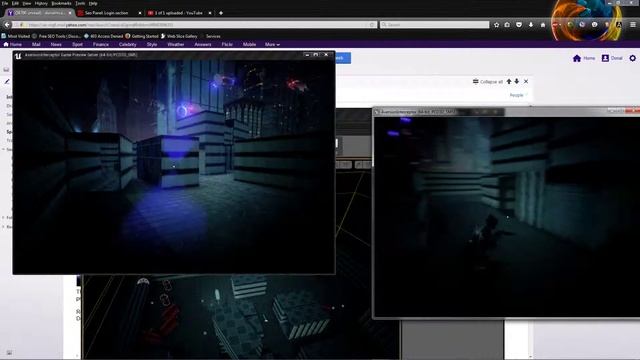Open the Mobile link in Yahoo bar
640x360 pixels.
tap(249, 44)
